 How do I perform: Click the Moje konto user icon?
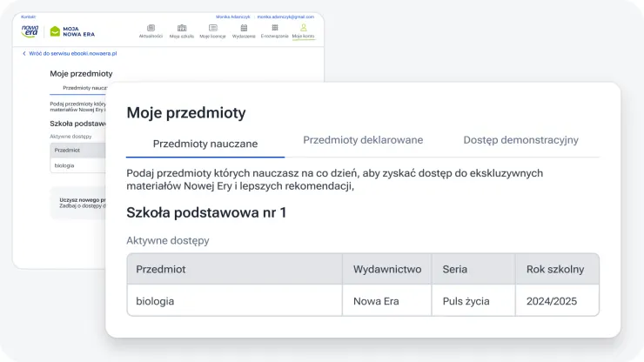tap(304, 28)
